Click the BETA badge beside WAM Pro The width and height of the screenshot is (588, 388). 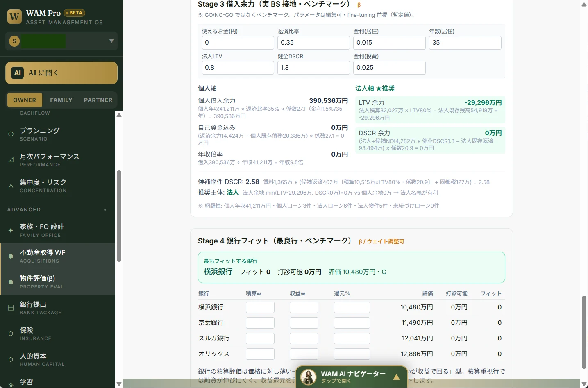[74, 13]
